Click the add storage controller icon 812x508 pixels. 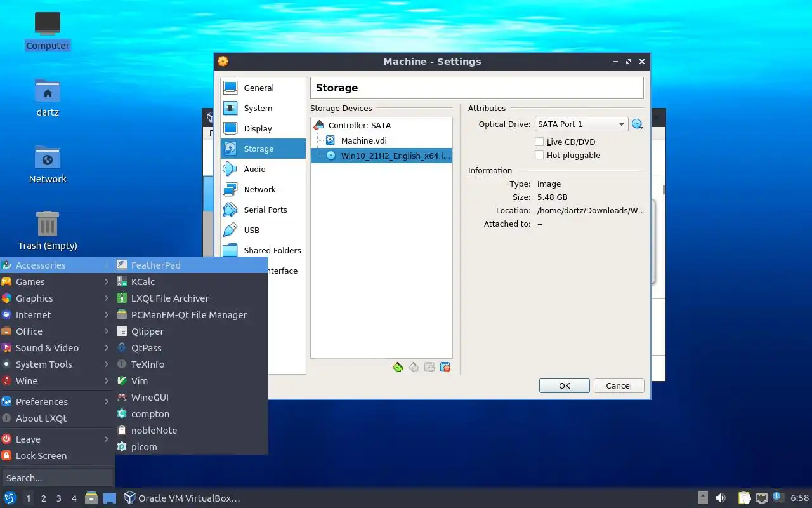[x=398, y=367]
